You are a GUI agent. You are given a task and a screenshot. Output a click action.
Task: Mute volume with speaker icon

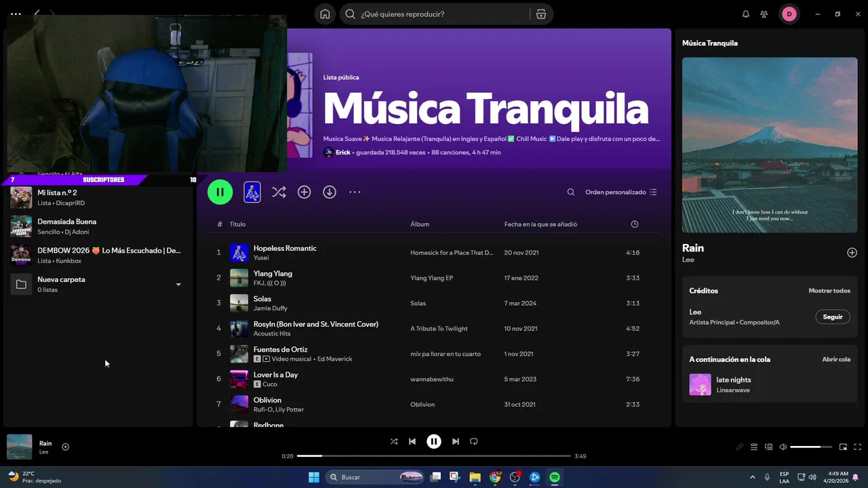[x=783, y=447]
